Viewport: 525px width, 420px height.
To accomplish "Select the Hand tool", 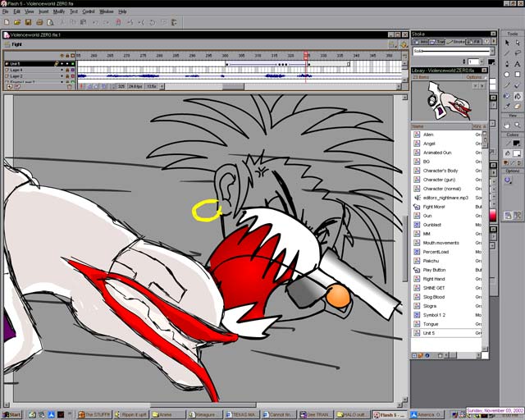I will [x=507, y=125].
